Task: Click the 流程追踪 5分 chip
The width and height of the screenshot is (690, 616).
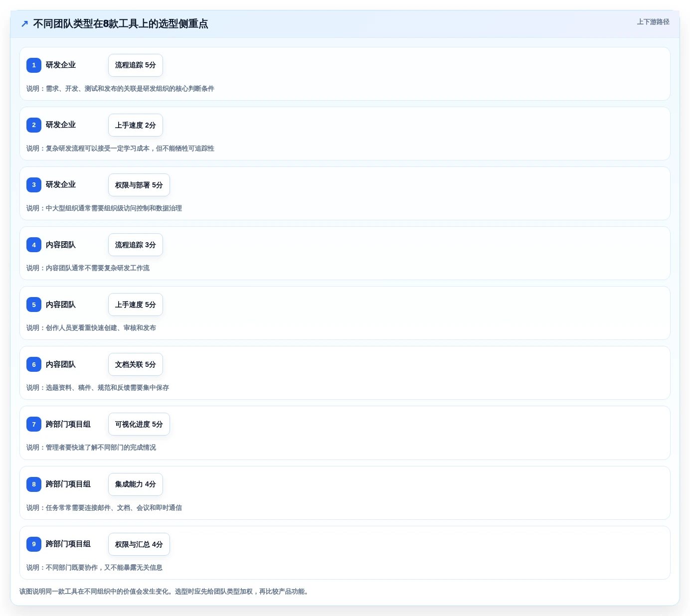Action: (136, 65)
